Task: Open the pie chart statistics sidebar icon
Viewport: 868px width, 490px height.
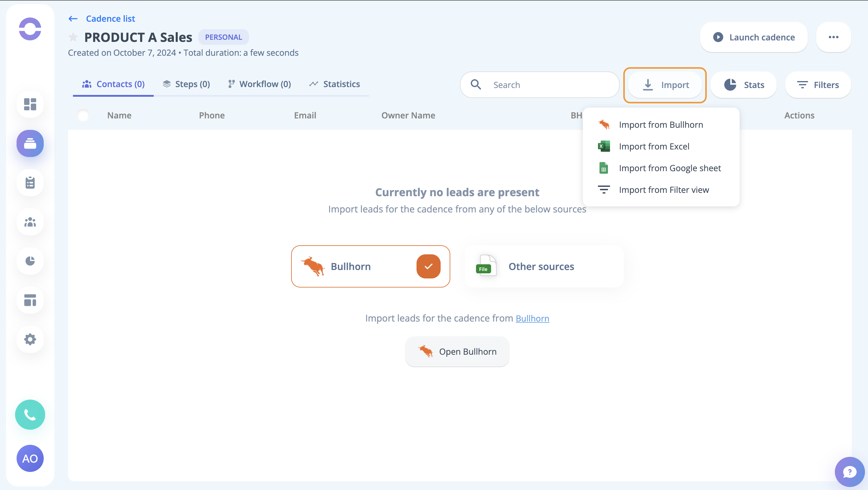Action: coord(30,261)
